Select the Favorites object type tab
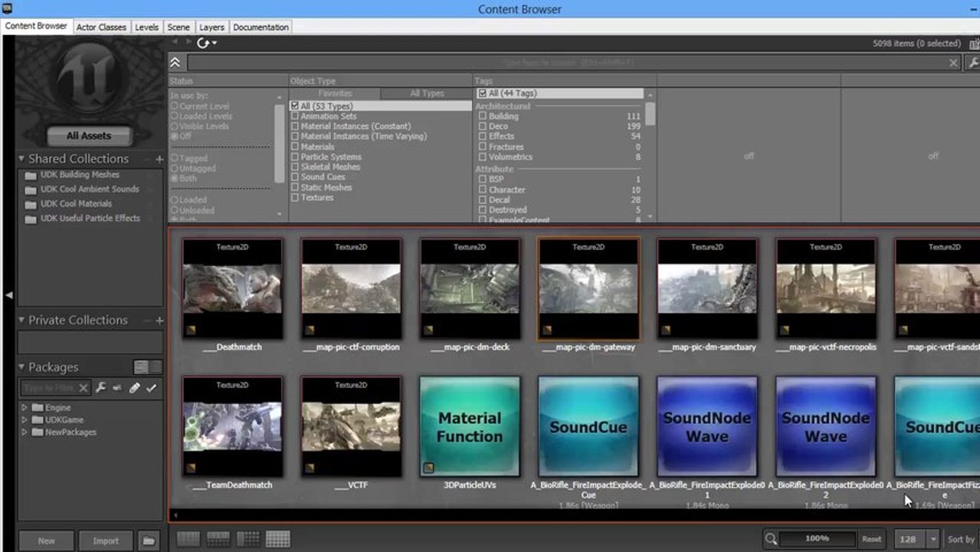Image resolution: width=980 pixels, height=552 pixels. (x=335, y=94)
